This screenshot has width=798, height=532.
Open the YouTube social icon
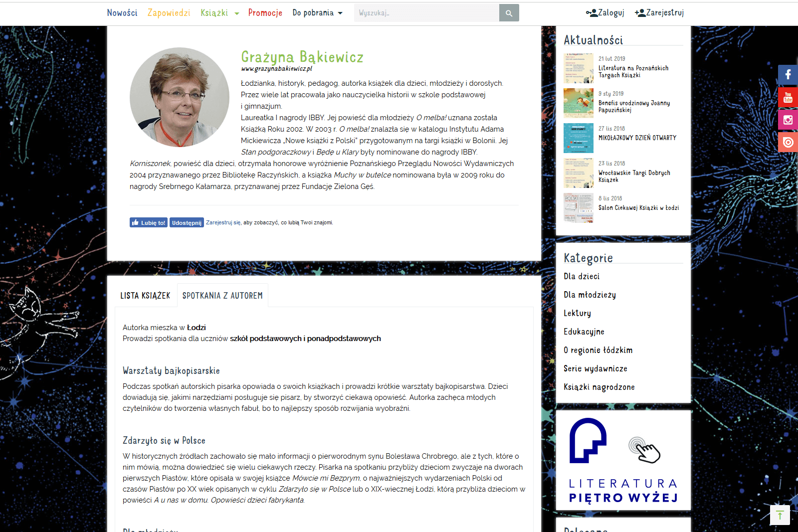(x=788, y=97)
